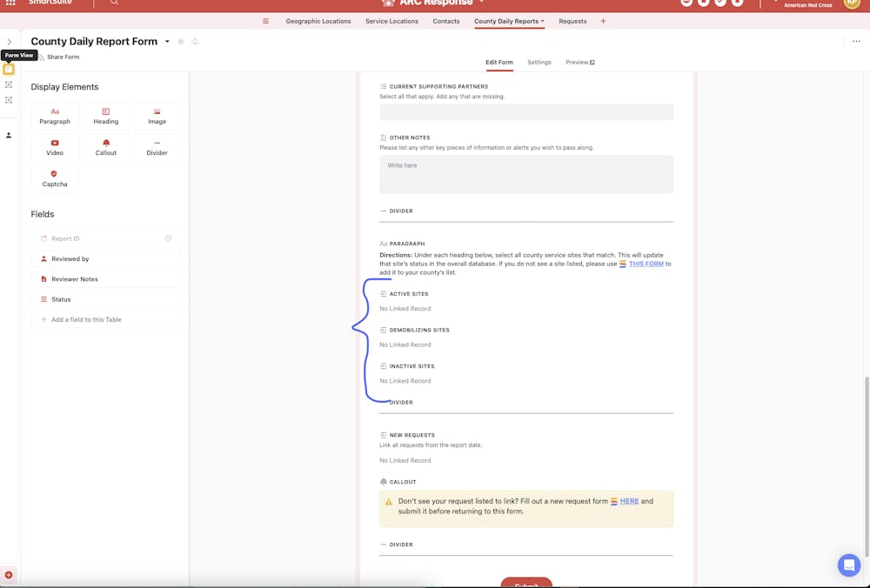Select the Callout display element
The height and width of the screenshot is (588, 870).
(x=105, y=147)
